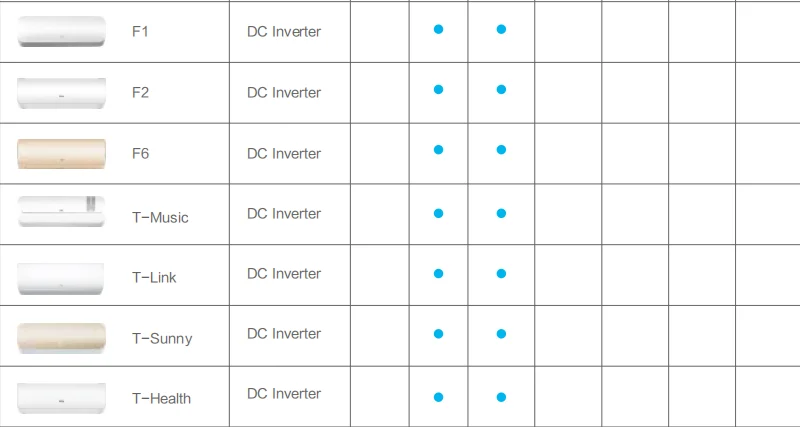Select the F6 model label
This screenshot has height=427, width=800.
141,154
